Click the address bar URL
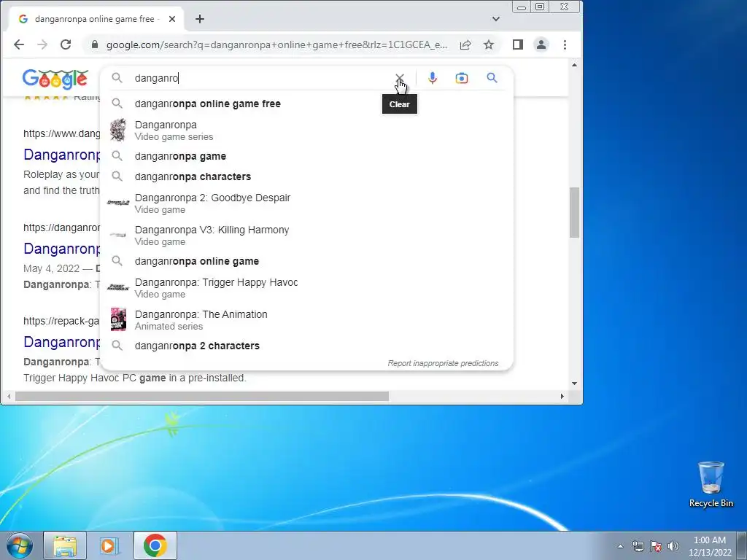Screen dimensions: 747x560 276,44
